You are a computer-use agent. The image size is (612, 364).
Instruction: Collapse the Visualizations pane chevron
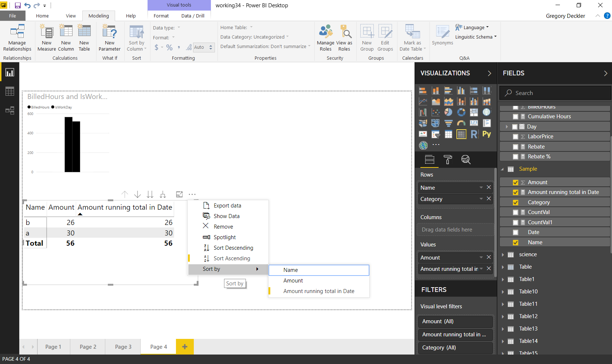[x=489, y=73]
